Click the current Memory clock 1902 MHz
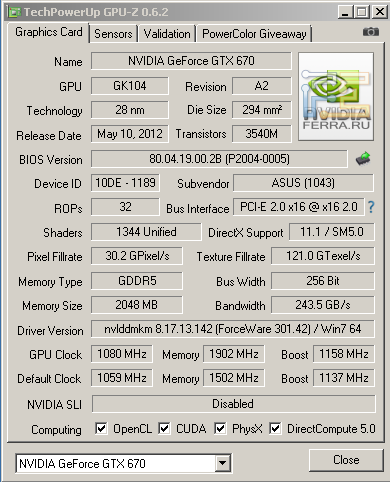The image size is (390, 482). (x=234, y=354)
